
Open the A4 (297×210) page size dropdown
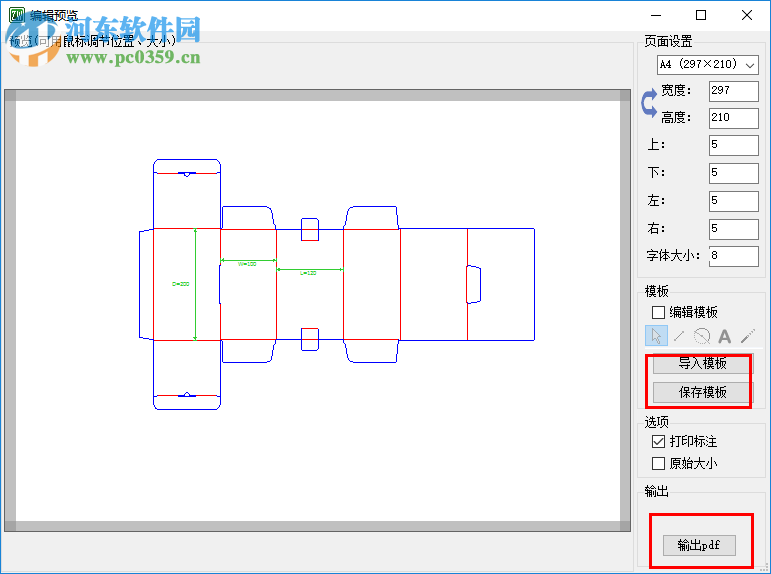[708, 65]
